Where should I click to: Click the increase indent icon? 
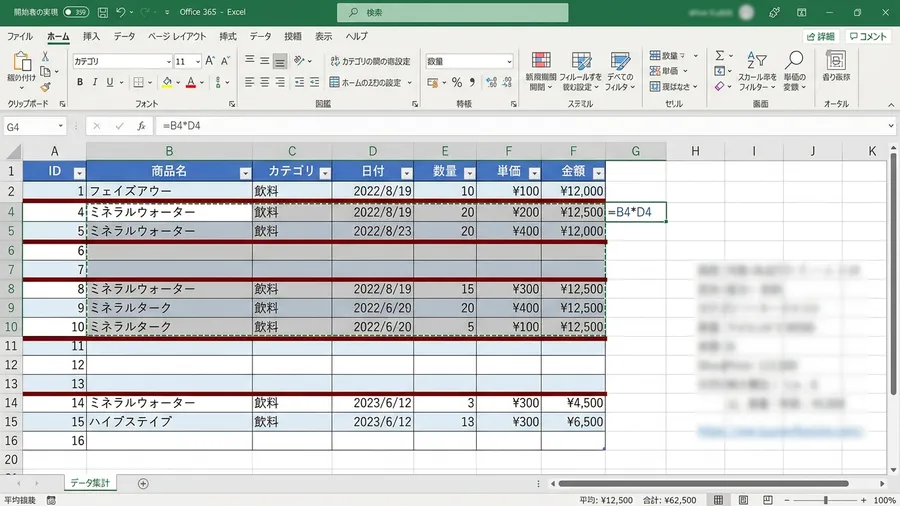click(x=315, y=83)
